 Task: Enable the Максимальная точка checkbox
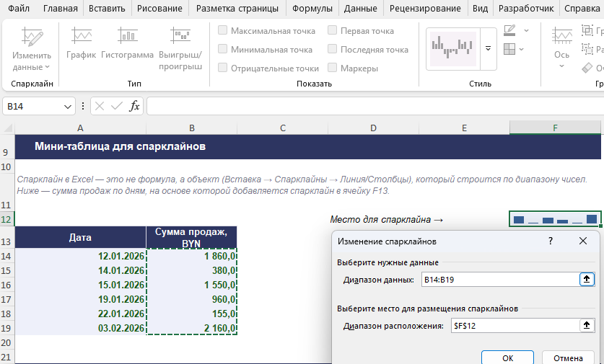coord(223,30)
